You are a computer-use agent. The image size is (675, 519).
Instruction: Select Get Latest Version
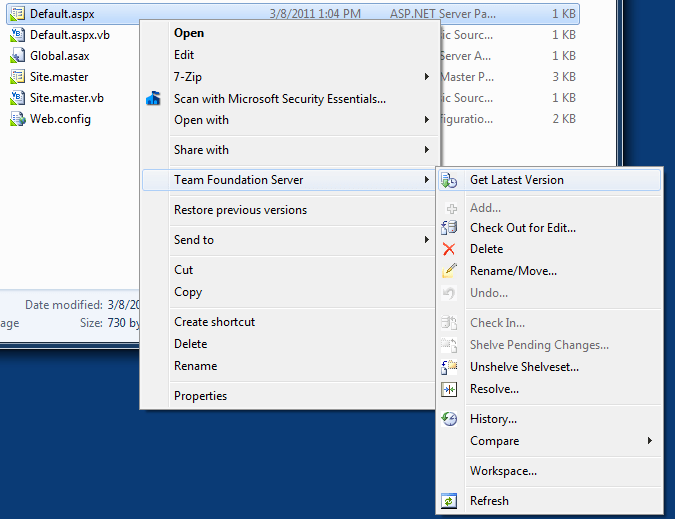(x=550, y=180)
